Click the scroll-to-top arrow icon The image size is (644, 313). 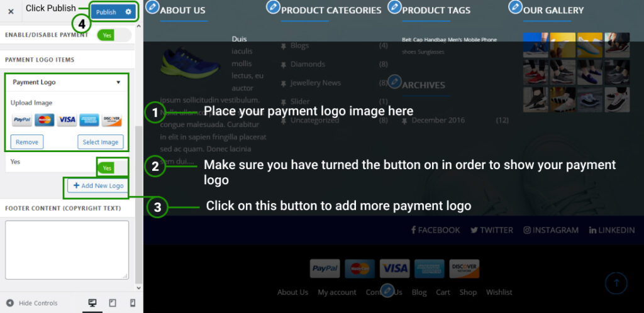(x=616, y=283)
